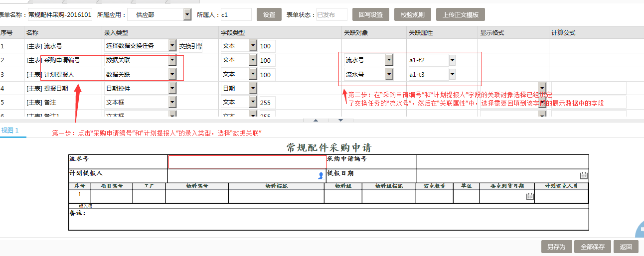This screenshot has width=644, height=256.
Task: Click the 流水号 input field in form
Action: click(x=247, y=162)
